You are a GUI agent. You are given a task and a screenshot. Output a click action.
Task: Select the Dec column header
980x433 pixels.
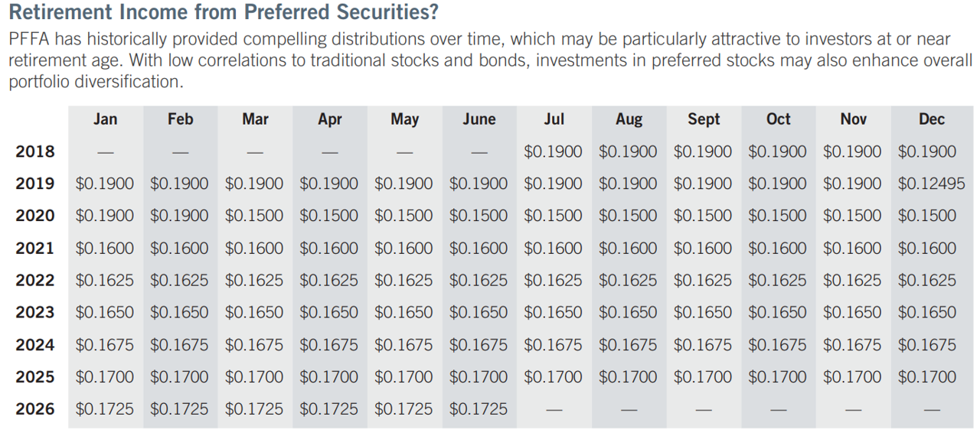click(x=932, y=119)
